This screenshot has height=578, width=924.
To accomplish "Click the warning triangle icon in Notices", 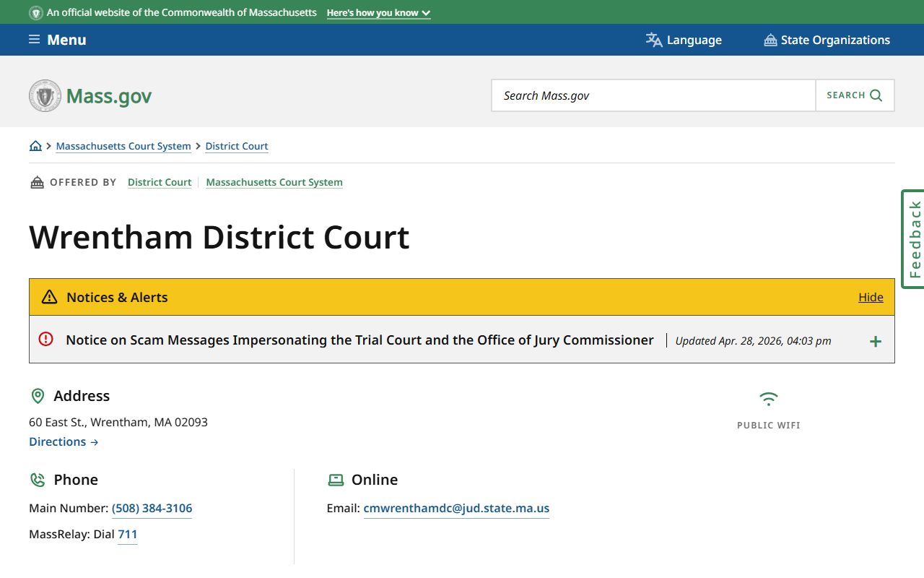I will [49, 297].
